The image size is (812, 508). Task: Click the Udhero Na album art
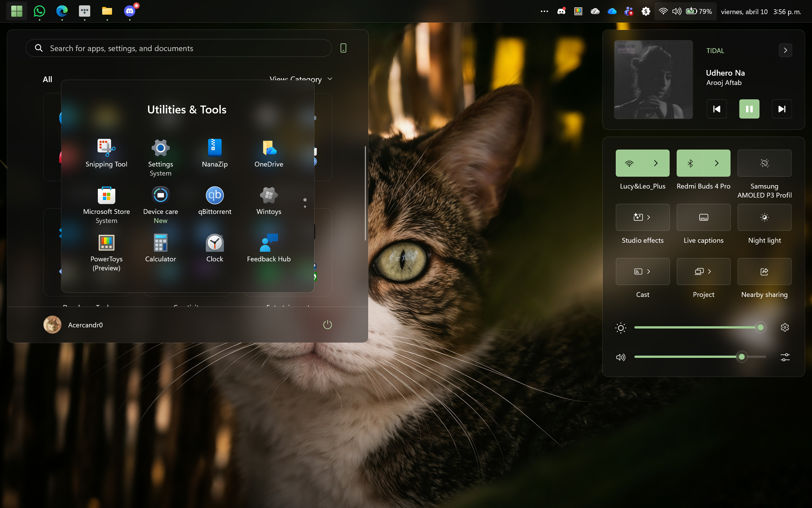pos(653,80)
